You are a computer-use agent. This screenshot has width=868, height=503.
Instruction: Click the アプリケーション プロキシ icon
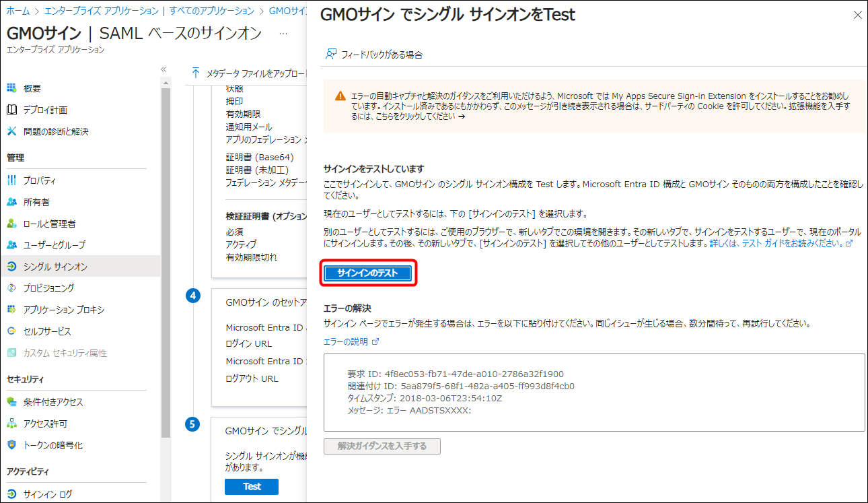(x=11, y=310)
